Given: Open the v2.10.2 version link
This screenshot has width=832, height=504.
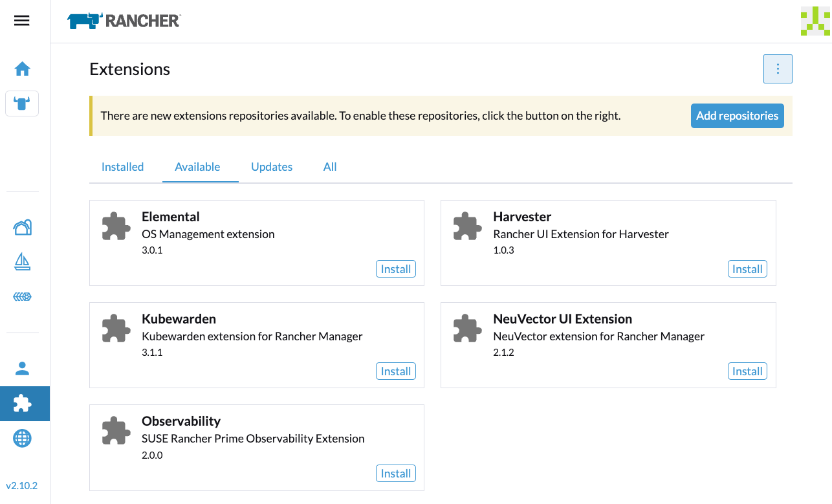Looking at the screenshot, I should pyautogui.click(x=22, y=485).
